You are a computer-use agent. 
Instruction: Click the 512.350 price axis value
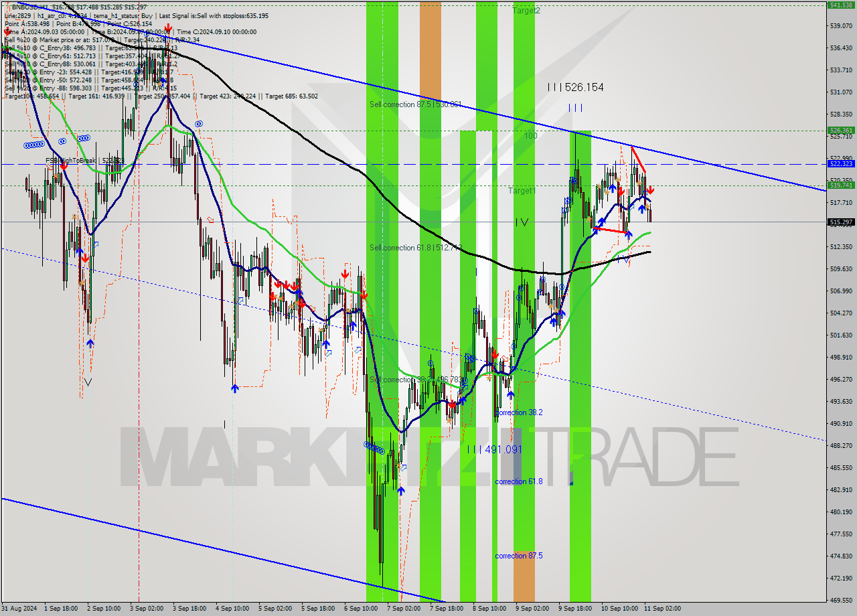840,246
